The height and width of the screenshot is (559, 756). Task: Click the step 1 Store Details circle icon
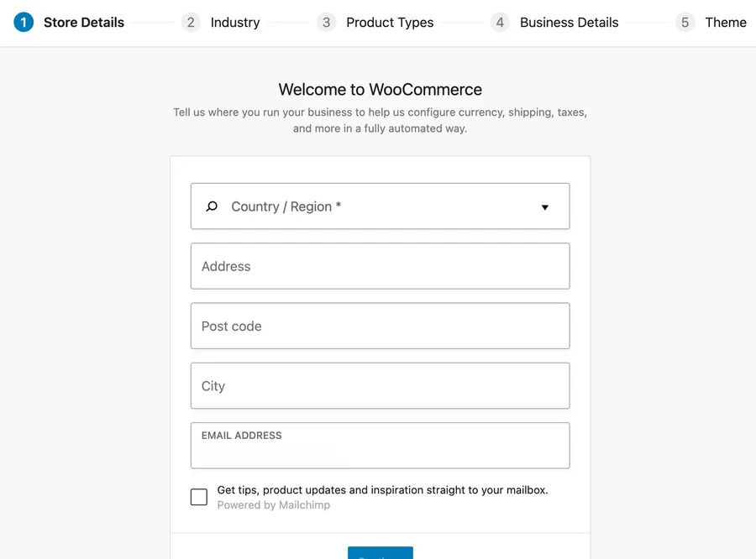(x=23, y=22)
